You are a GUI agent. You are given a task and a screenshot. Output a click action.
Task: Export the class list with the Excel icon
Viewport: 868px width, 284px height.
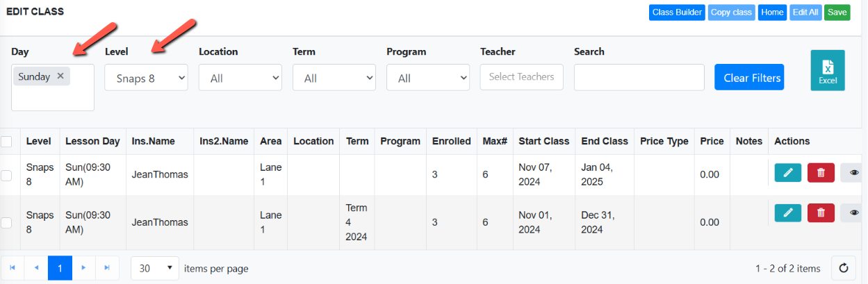(x=828, y=70)
